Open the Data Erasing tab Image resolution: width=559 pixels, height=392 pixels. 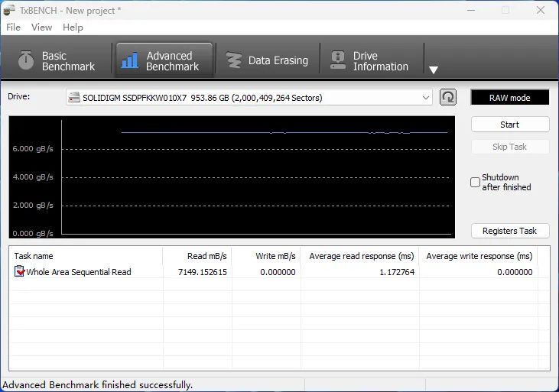click(268, 60)
